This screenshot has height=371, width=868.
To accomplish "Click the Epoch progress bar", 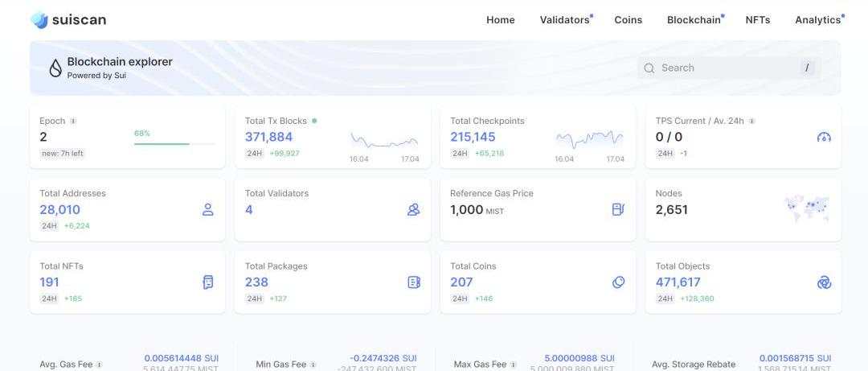I will [174, 144].
